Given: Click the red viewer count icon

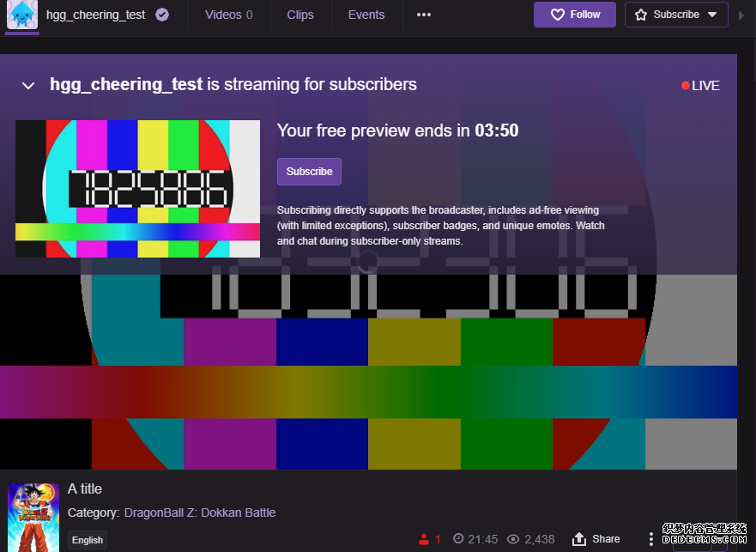Looking at the screenshot, I should click(423, 539).
